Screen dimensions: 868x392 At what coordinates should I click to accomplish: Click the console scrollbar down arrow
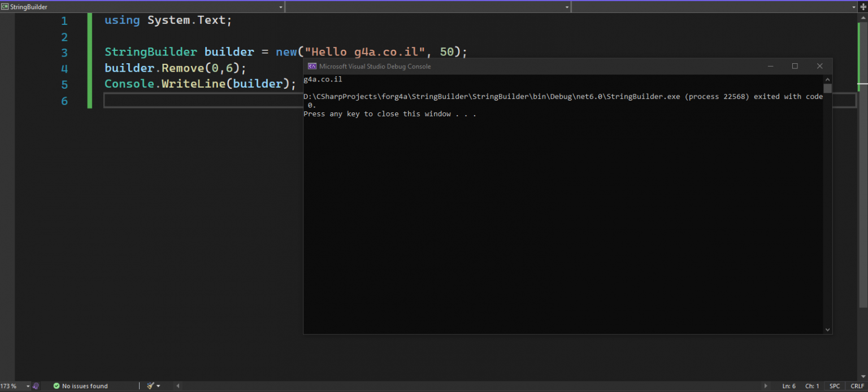click(x=827, y=329)
